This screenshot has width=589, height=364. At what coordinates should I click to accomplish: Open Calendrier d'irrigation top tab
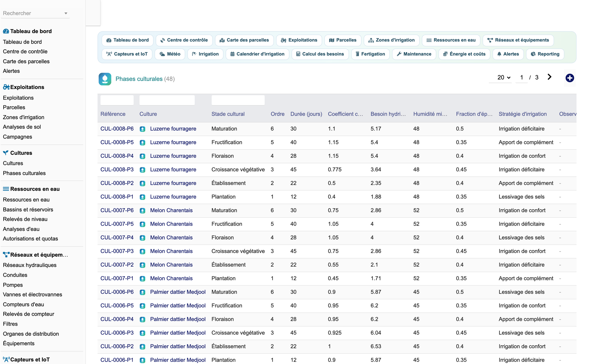(x=258, y=54)
